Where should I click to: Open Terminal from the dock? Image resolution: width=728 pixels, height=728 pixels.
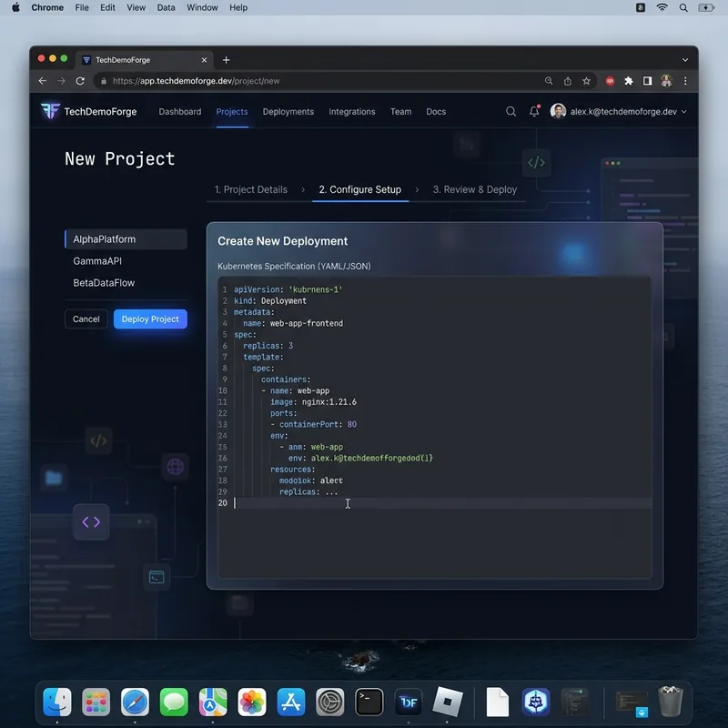point(369,702)
